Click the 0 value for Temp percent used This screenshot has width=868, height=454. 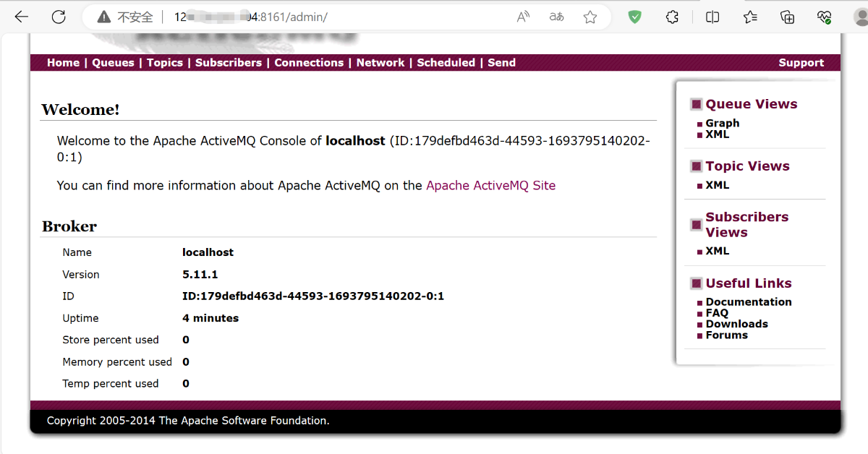186,384
